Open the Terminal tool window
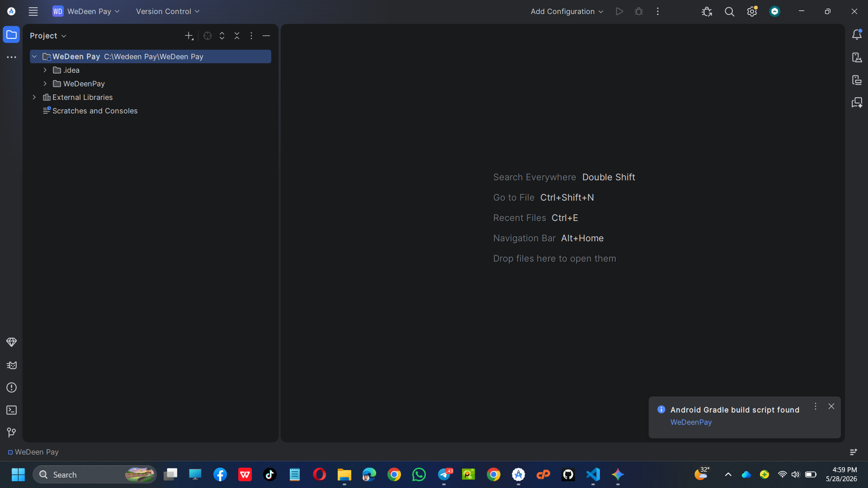This screenshot has width=868, height=488. point(11,410)
